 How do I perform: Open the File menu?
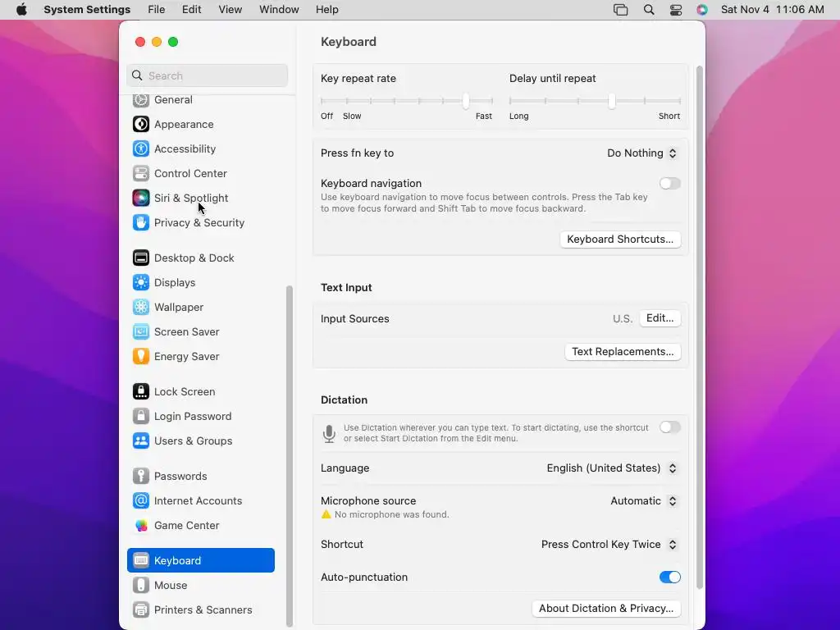(x=157, y=10)
